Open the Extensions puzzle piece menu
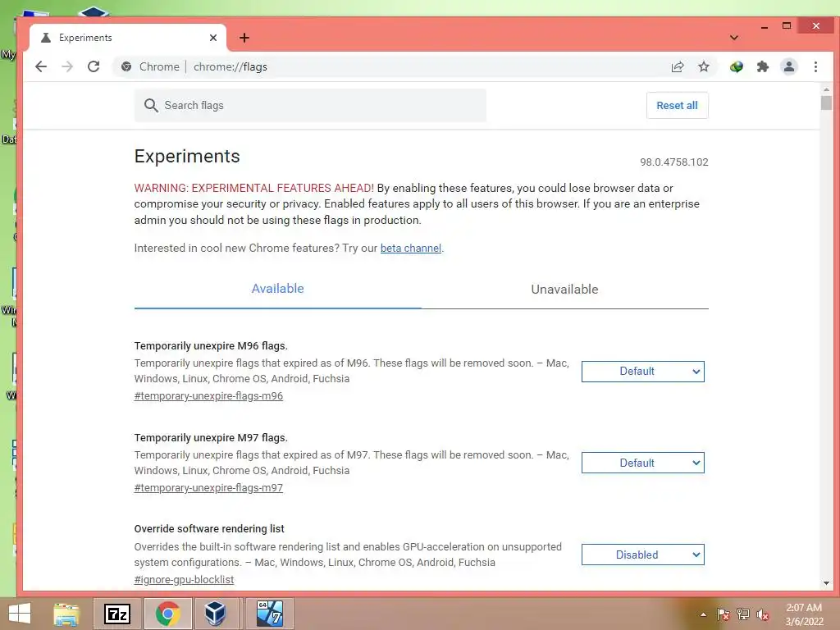This screenshot has height=630, width=840. 762,66
